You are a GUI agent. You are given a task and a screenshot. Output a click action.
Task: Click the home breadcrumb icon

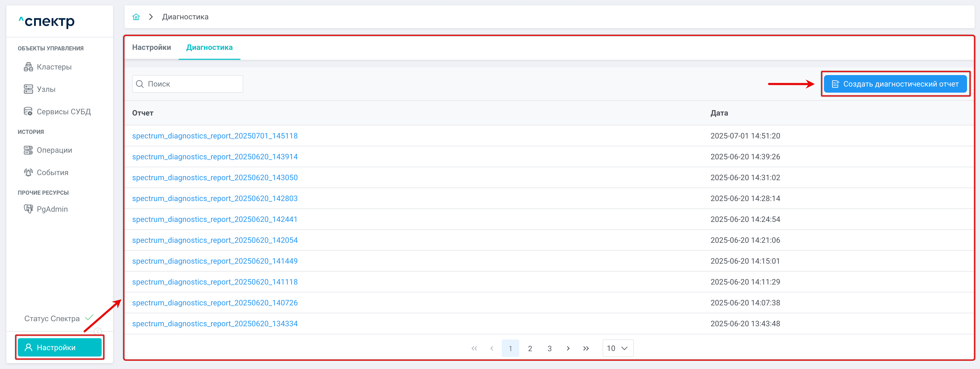(x=136, y=17)
